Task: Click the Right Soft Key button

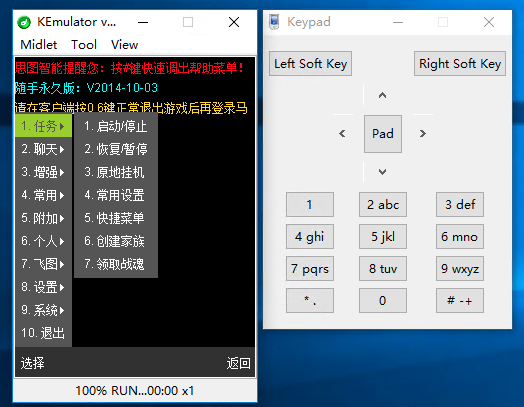Action: pyautogui.click(x=460, y=63)
